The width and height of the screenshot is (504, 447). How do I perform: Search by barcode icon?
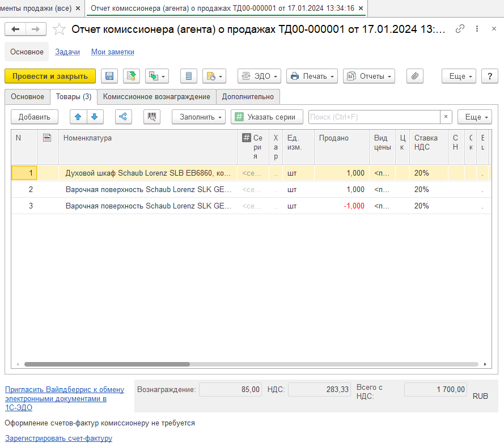152,117
